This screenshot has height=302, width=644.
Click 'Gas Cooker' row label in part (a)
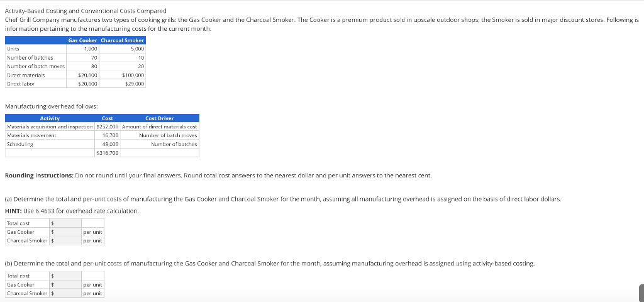[28, 232]
